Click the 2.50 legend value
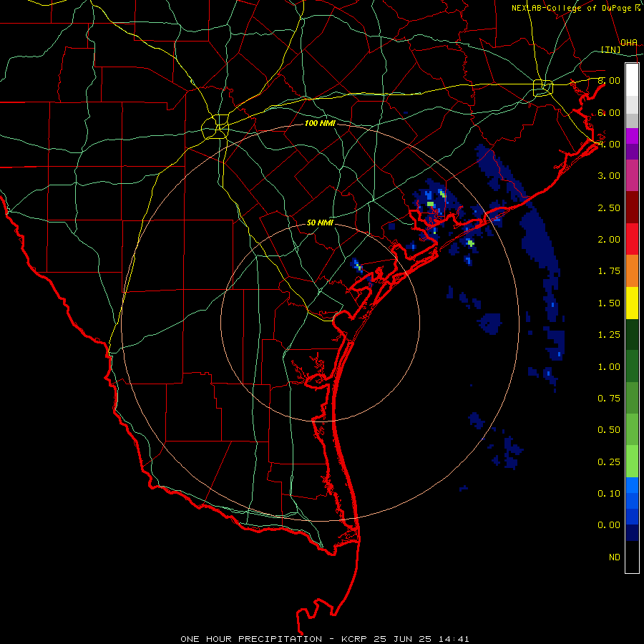 coord(609,208)
